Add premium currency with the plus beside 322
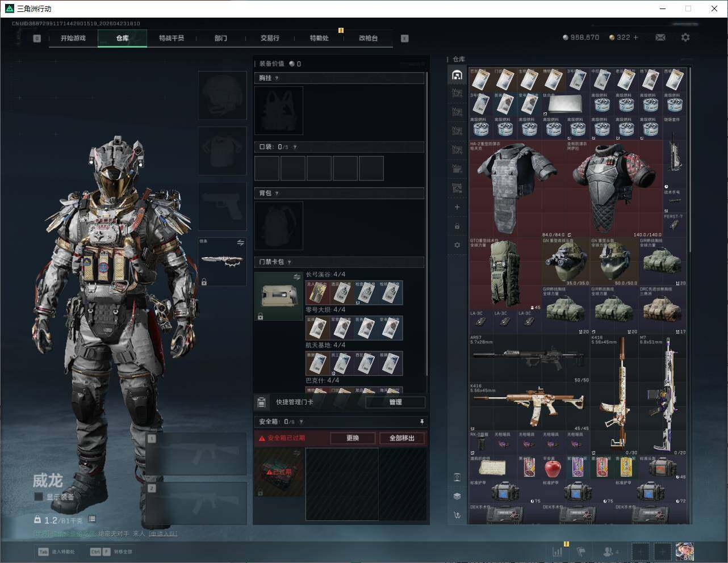Image resolution: width=728 pixels, height=563 pixels. pos(635,37)
